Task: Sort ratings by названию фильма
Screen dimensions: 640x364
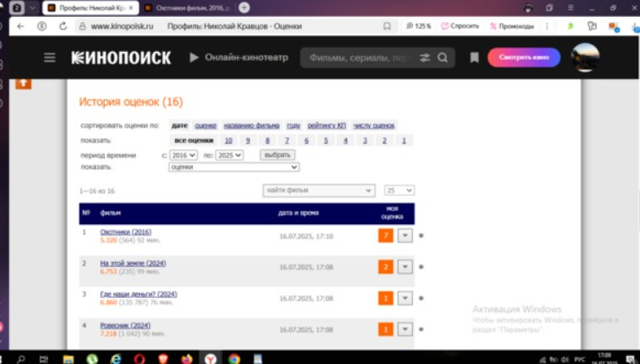Action: tap(252, 125)
